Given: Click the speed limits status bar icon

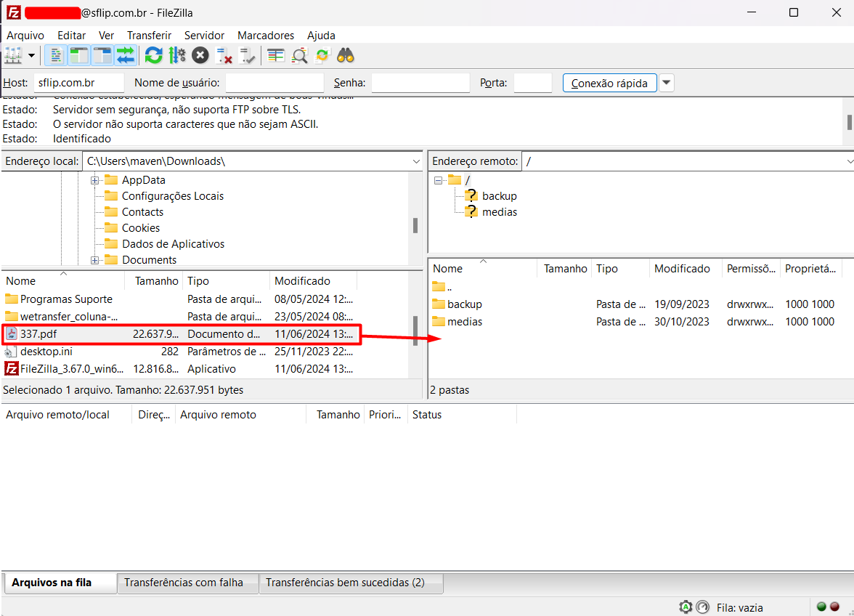Looking at the screenshot, I should pos(703,607).
